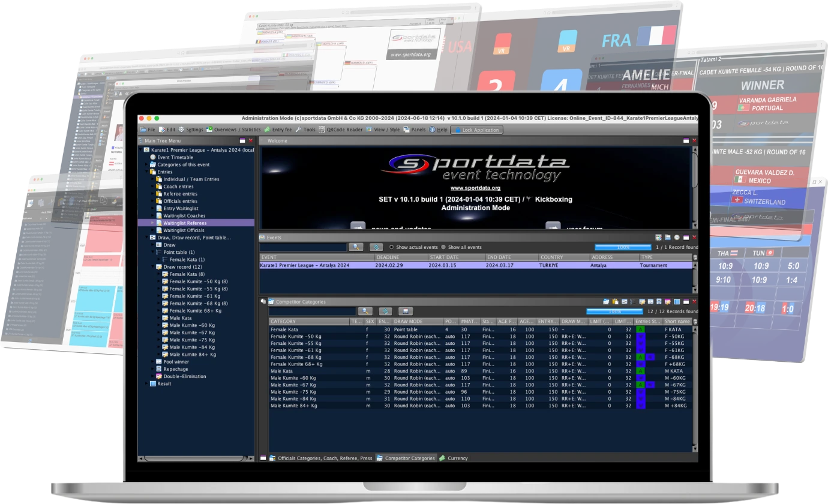Click the Result node icon
The image size is (840, 504).
(x=153, y=384)
